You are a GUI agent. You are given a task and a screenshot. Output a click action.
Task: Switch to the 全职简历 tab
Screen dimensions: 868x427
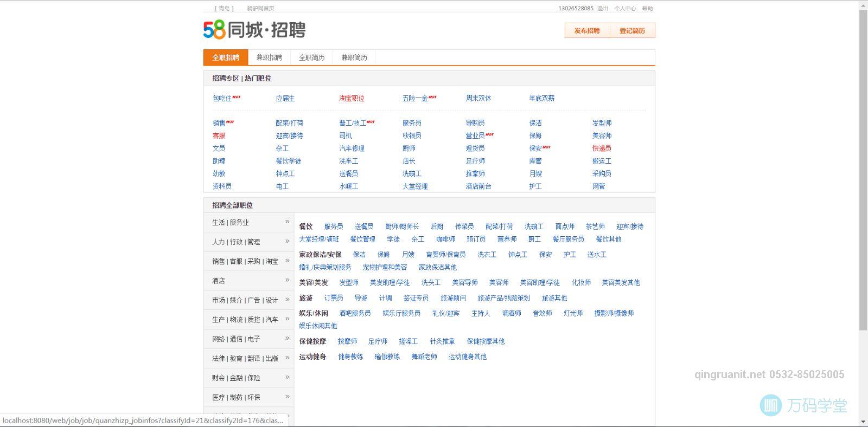(311, 57)
